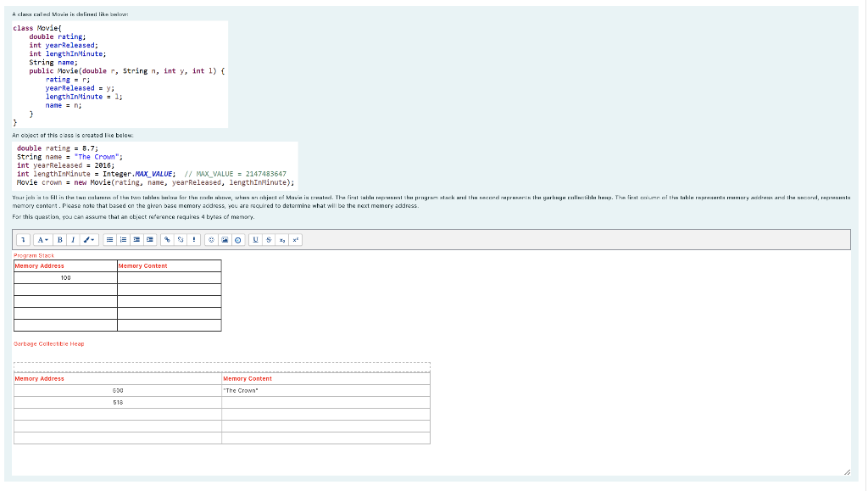Image resolution: width=868 pixels, height=491 pixels.
Task: Open the insert link tool
Action: (166, 239)
